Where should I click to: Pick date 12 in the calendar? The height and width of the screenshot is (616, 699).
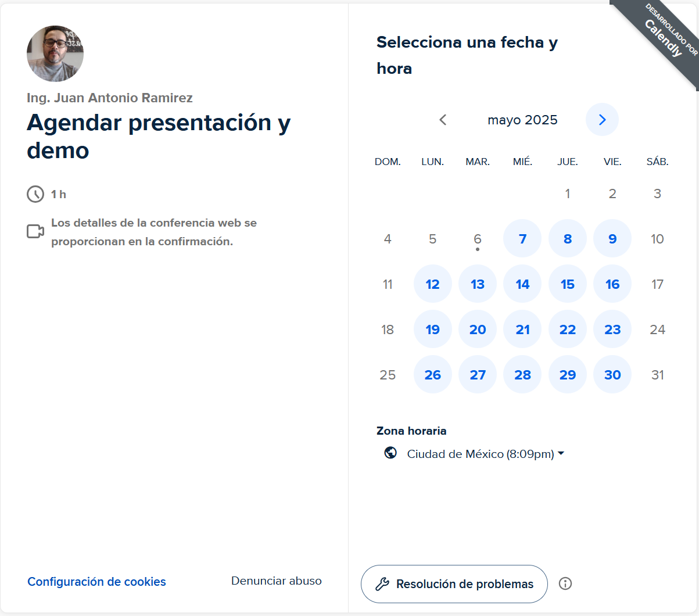coord(433,284)
